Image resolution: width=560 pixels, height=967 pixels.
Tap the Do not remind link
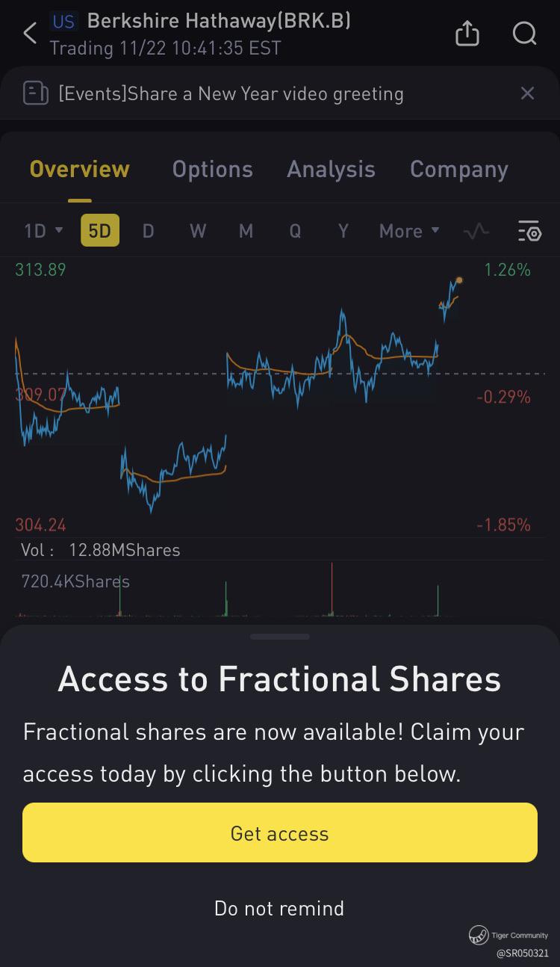tap(279, 908)
